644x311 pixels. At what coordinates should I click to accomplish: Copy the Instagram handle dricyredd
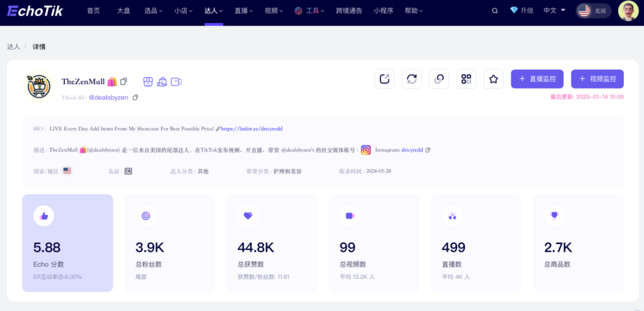428,150
